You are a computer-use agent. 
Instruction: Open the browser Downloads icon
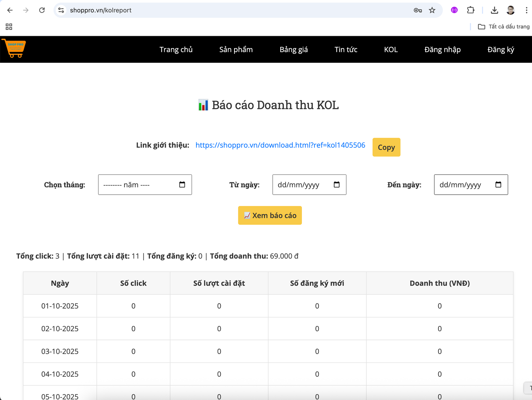(x=494, y=10)
